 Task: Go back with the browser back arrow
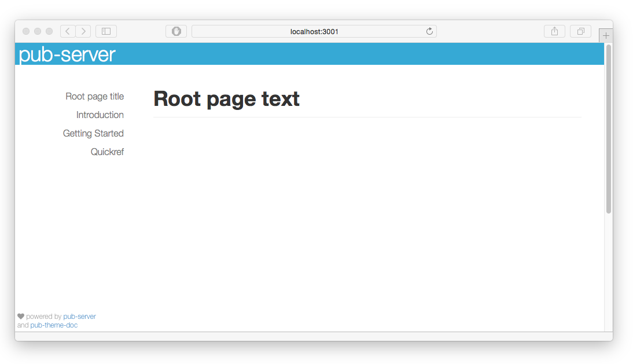pyautogui.click(x=68, y=31)
